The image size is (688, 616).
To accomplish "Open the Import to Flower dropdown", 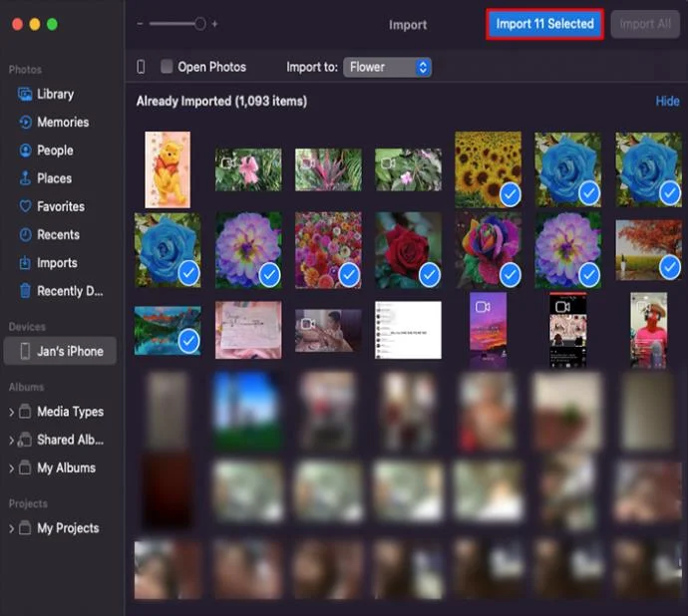I will [388, 67].
